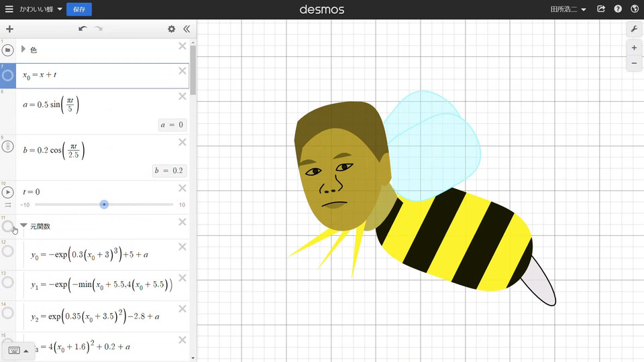Open the help question mark icon
This screenshot has height=362, width=644.
click(618, 9)
